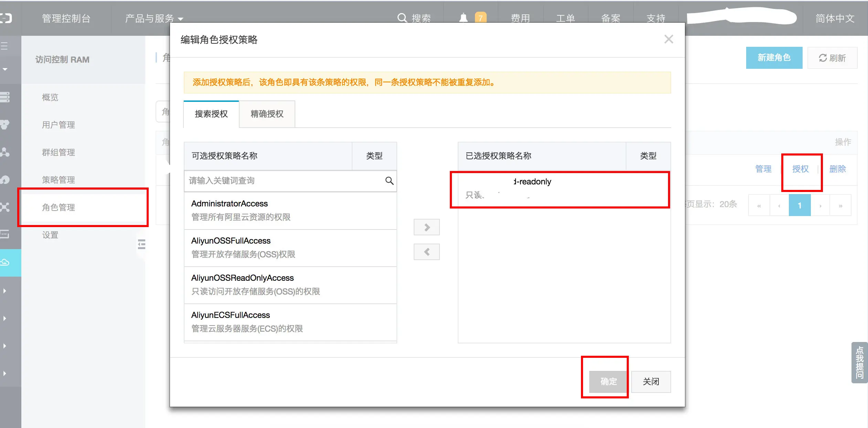Close the edit role policy dialog
868x428 pixels.
click(x=668, y=39)
